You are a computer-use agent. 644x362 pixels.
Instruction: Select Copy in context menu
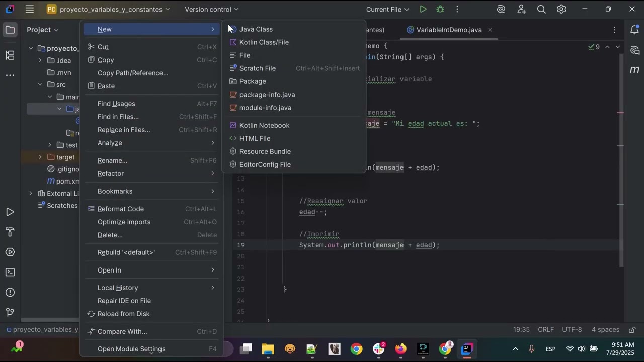click(152, 60)
